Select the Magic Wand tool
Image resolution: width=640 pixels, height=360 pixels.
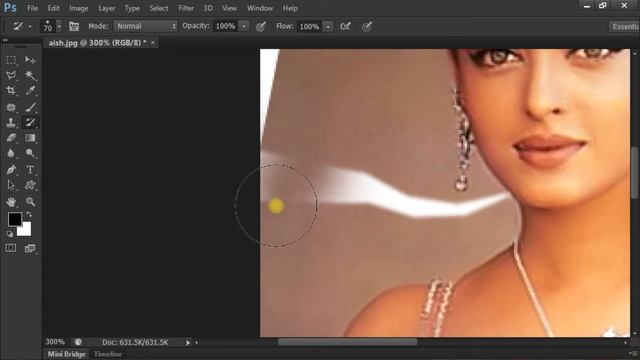click(x=30, y=75)
